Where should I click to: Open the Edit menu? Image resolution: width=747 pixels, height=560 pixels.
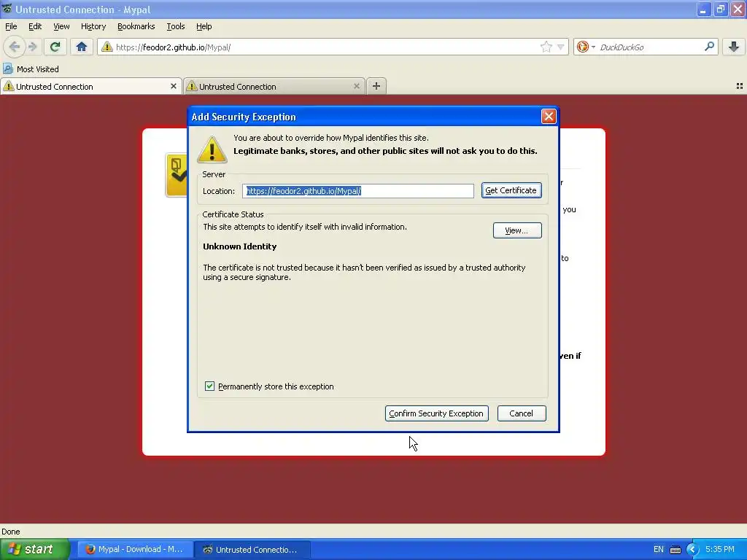(x=35, y=26)
